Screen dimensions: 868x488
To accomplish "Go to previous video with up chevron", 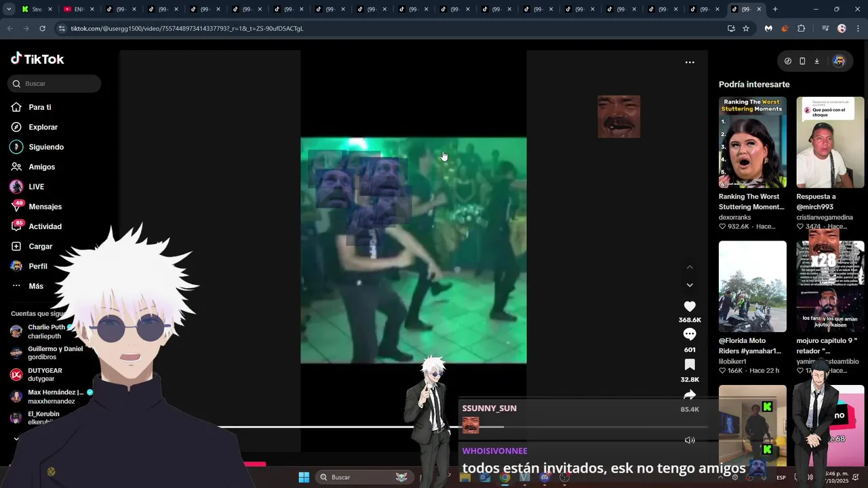I will tap(690, 267).
